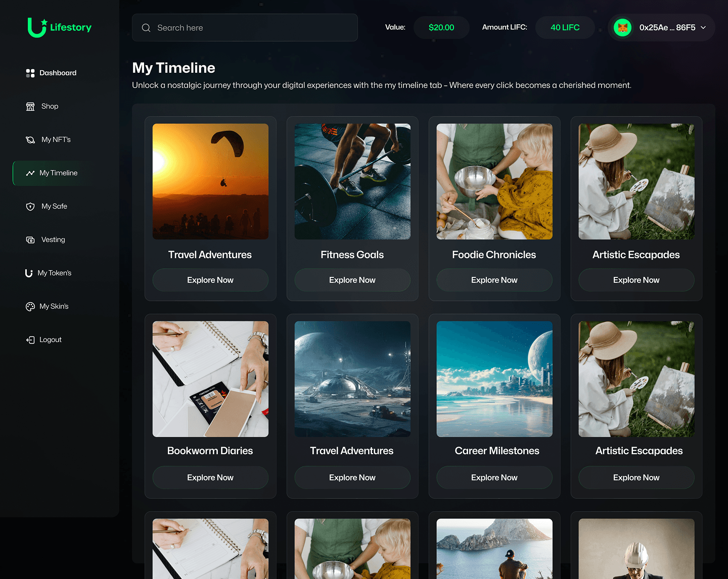This screenshot has height=579, width=728.
Task: Click the $20.00 value pill
Action: click(441, 27)
